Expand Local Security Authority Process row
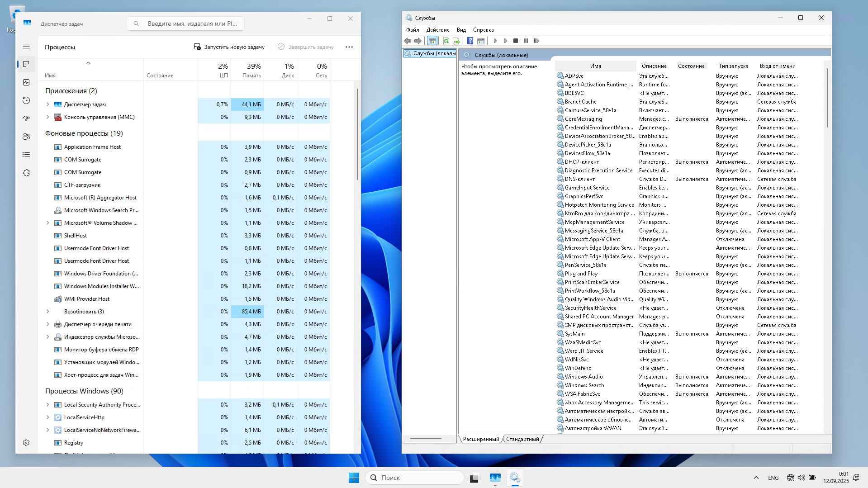The width and height of the screenshot is (868, 488). (48, 405)
